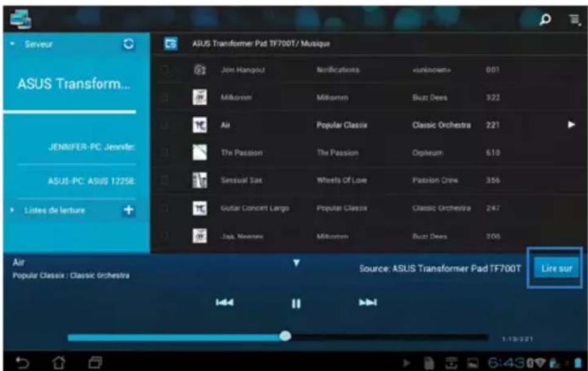Click the picture notification icon in status bar
Image resolution: width=588 pixels, height=371 pixels.
[x=473, y=362]
